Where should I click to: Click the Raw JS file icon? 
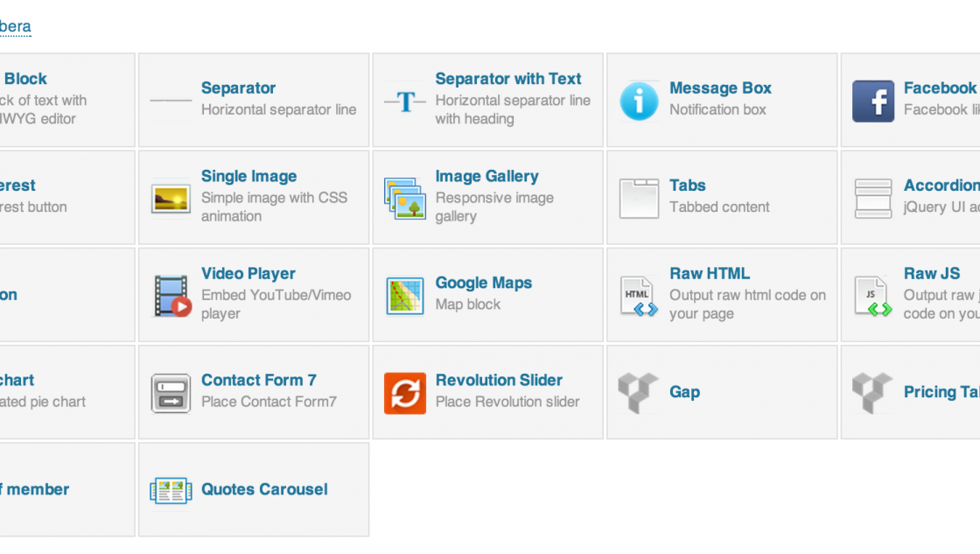tap(872, 296)
